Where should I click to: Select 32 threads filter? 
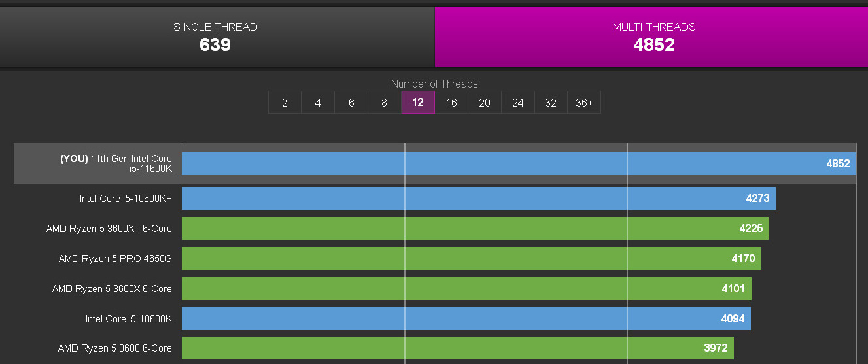pyautogui.click(x=551, y=103)
